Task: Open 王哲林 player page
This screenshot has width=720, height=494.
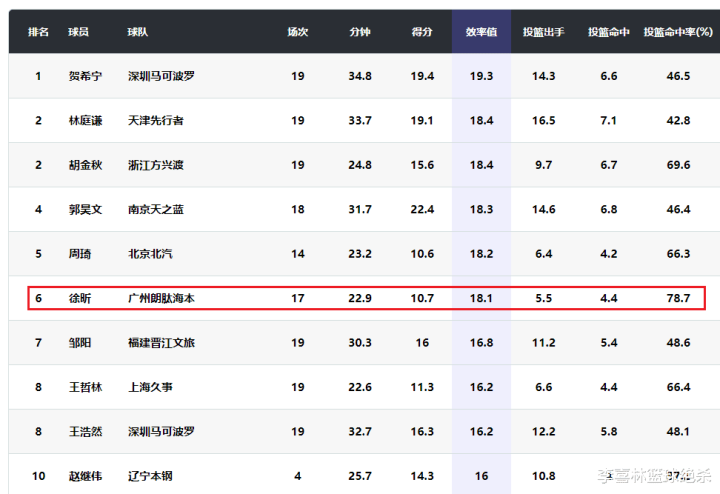Action: click(x=85, y=387)
